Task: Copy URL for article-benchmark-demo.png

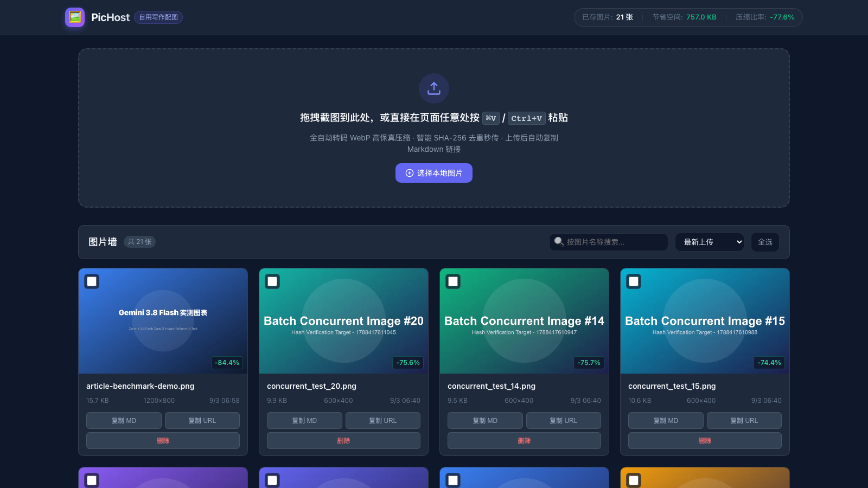Action: (x=202, y=420)
